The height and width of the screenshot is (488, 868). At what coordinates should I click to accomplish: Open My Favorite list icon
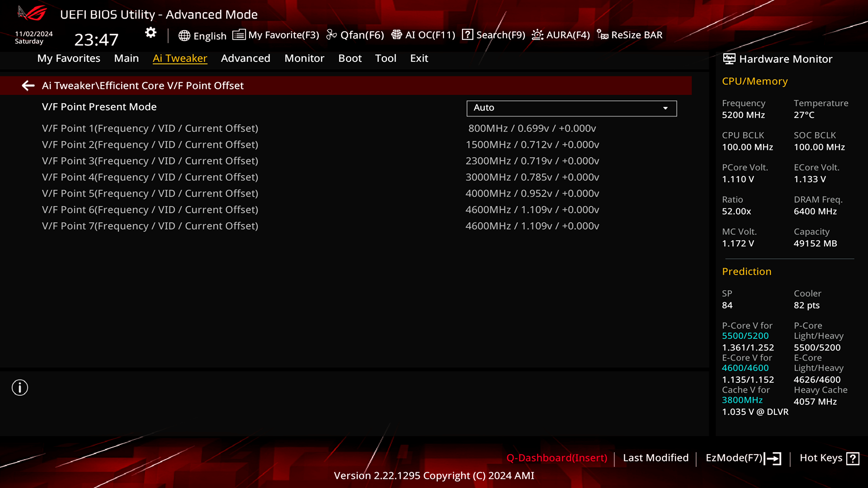click(239, 35)
